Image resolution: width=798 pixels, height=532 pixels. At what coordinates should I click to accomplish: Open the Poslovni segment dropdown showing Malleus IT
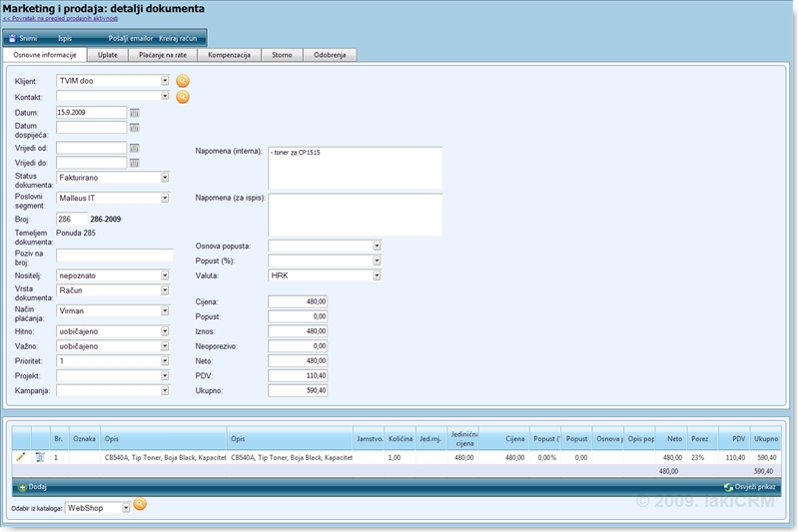165,198
